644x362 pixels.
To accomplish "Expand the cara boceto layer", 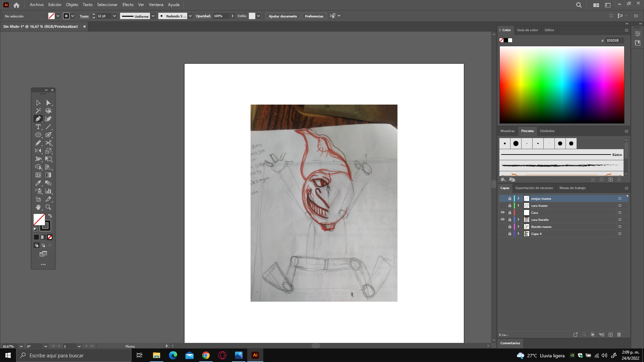I will (519, 220).
